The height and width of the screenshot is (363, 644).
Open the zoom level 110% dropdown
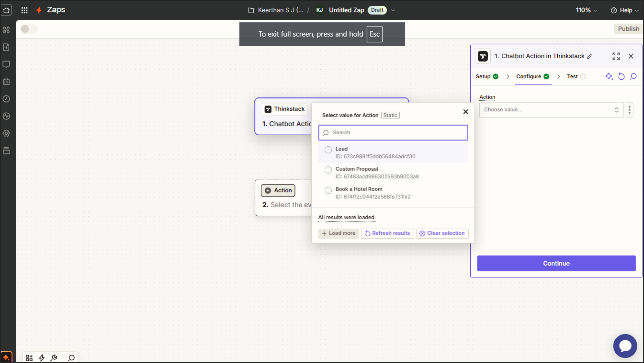point(586,10)
